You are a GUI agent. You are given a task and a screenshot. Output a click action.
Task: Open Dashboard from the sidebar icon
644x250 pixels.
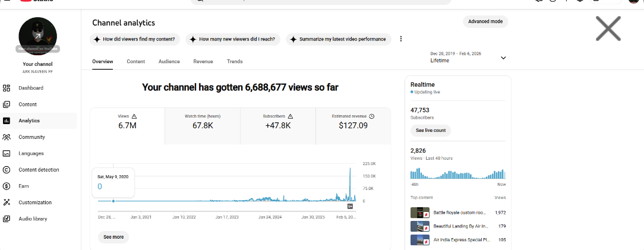tap(7, 88)
